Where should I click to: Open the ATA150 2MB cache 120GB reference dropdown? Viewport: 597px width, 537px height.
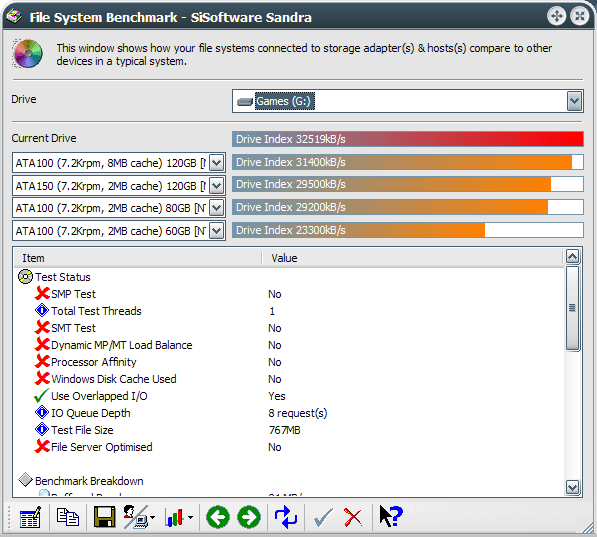217,186
